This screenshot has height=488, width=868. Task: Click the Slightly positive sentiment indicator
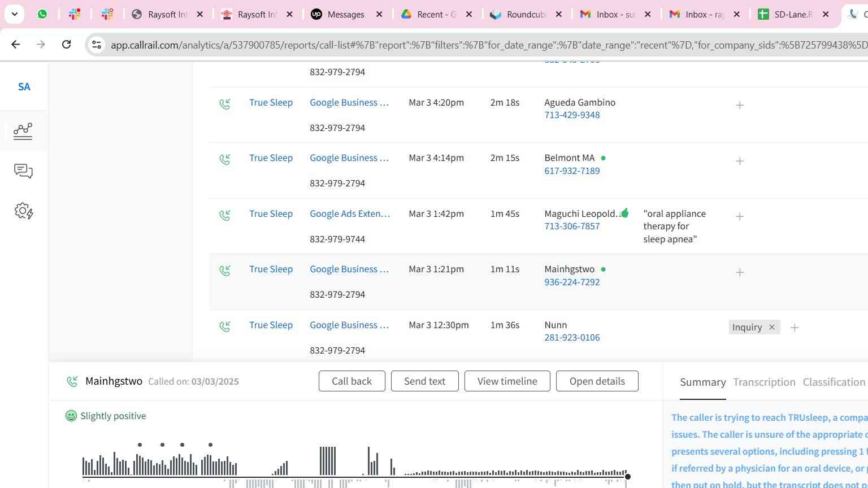tap(106, 416)
